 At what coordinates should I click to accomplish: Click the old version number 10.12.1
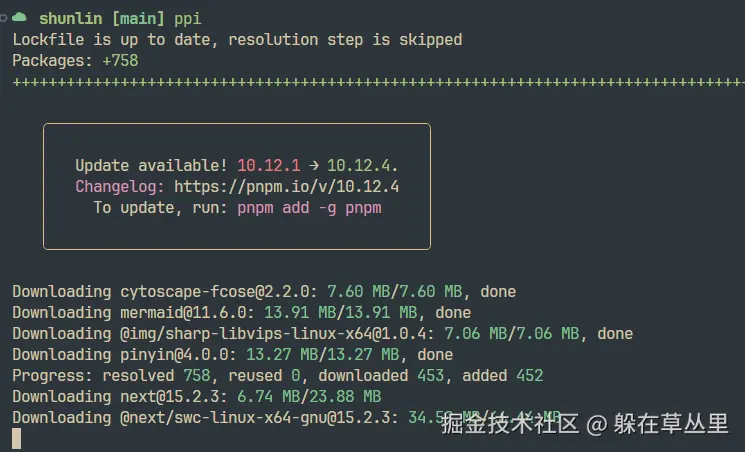pyautogui.click(x=268, y=165)
